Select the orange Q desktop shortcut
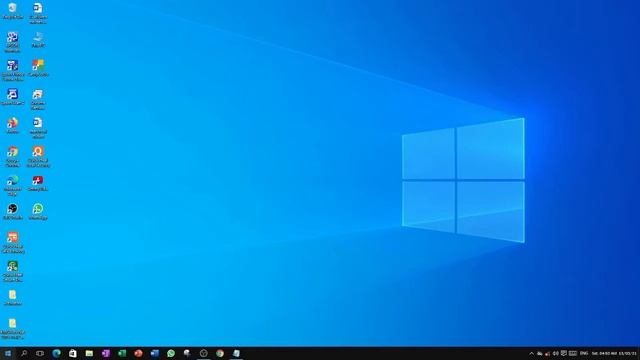640x360 pixels. (38, 157)
